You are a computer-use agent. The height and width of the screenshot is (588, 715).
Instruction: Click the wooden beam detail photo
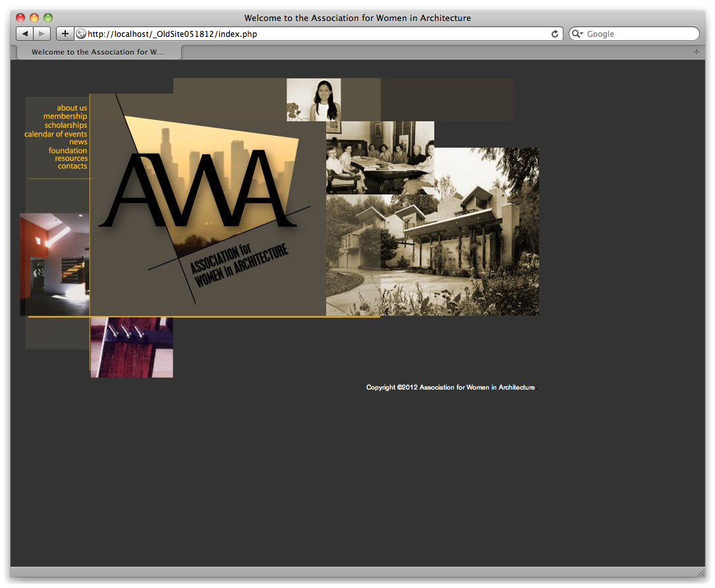click(x=132, y=347)
